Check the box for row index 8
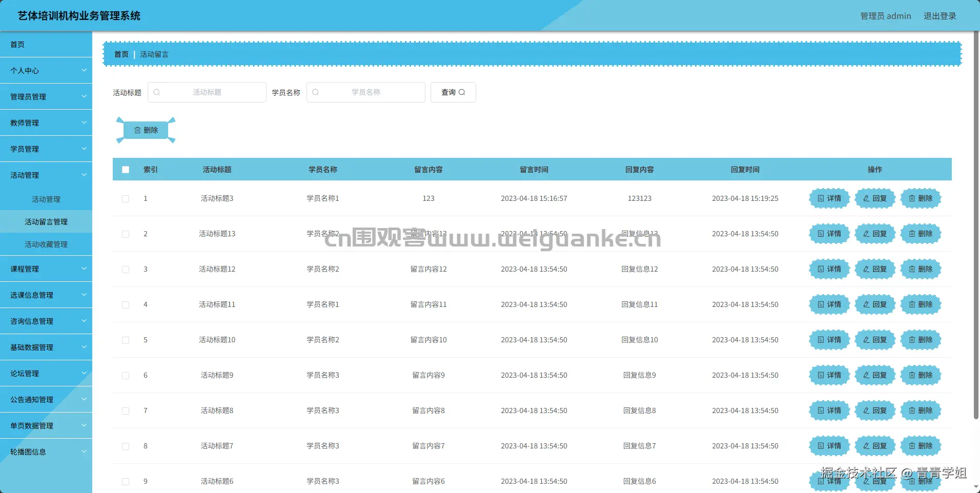The image size is (980, 493). (126, 446)
